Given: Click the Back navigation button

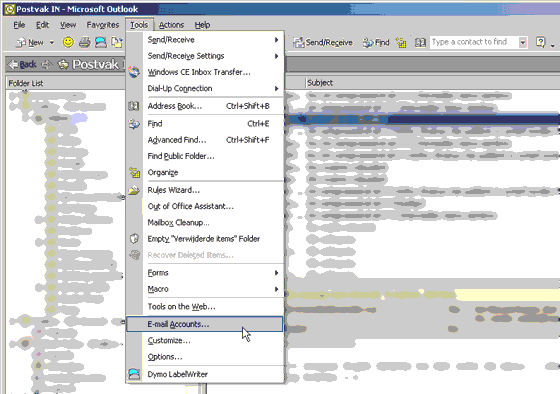Looking at the screenshot, I should [x=22, y=64].
